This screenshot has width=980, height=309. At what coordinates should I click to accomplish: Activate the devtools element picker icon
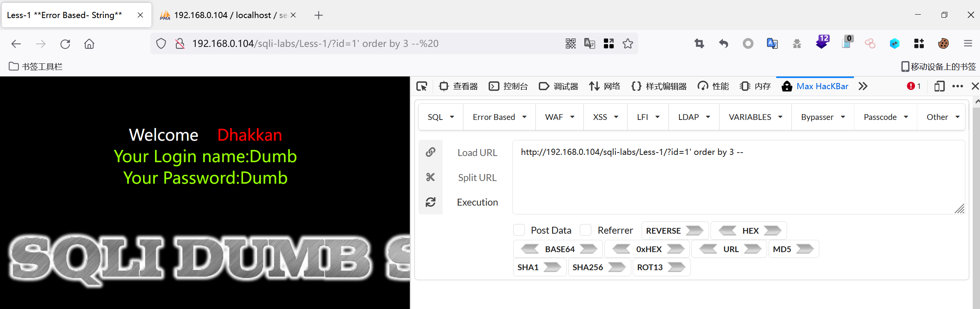click(422, 86)
